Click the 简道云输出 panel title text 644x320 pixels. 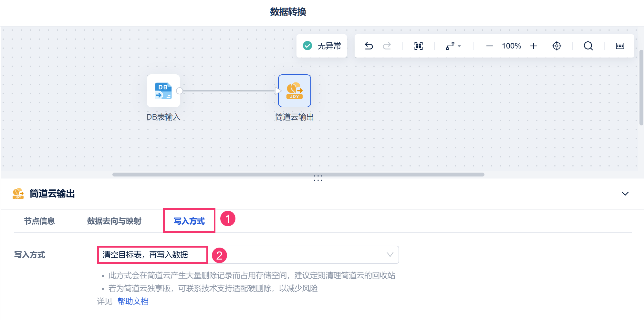52,194
